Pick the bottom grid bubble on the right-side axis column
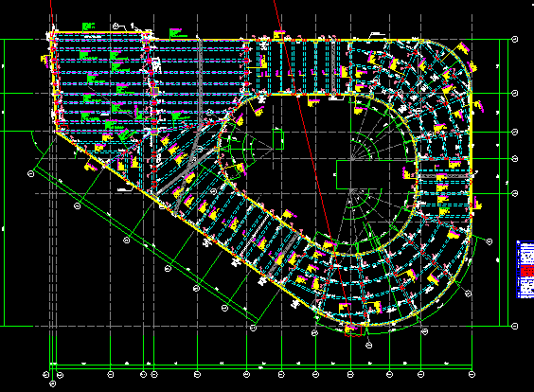The height and width of the screenshot is (392, 534). click(x=515, y=327)
